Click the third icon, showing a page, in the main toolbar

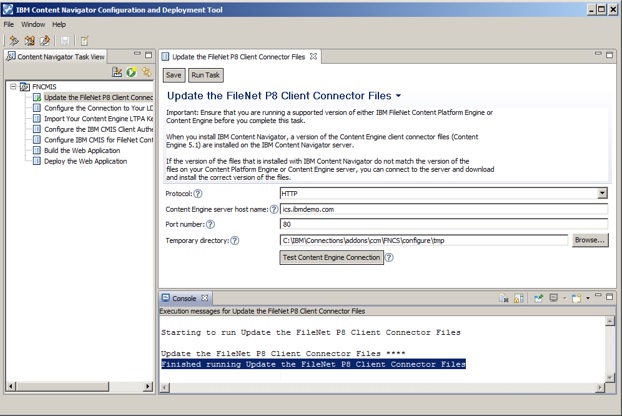45,40
